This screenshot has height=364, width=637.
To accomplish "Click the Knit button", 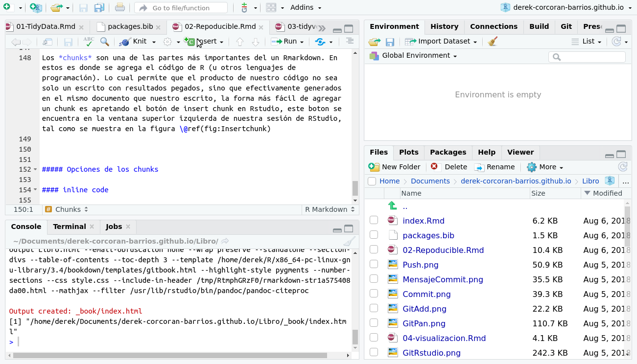I will click(x=139, y=42).
